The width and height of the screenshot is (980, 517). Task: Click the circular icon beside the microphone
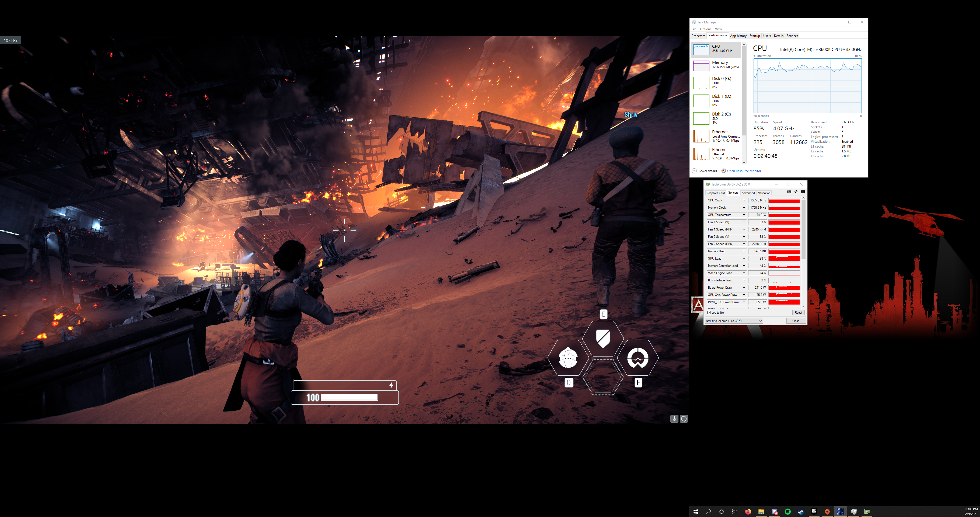[x=684, y=419]
